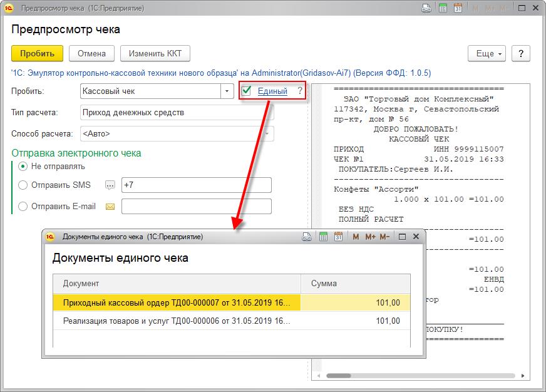Click the question mark help button
The width and height of the screenshot is (546, 392).
[520, 54]
